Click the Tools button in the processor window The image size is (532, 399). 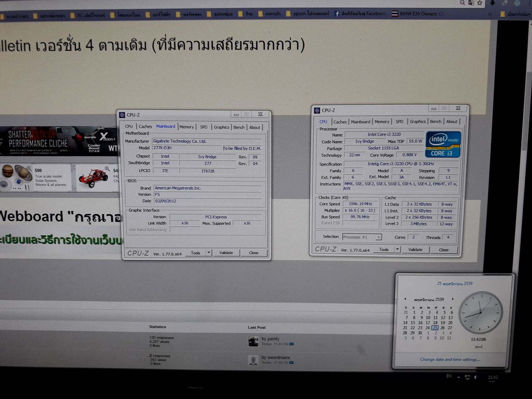point(384,249)
